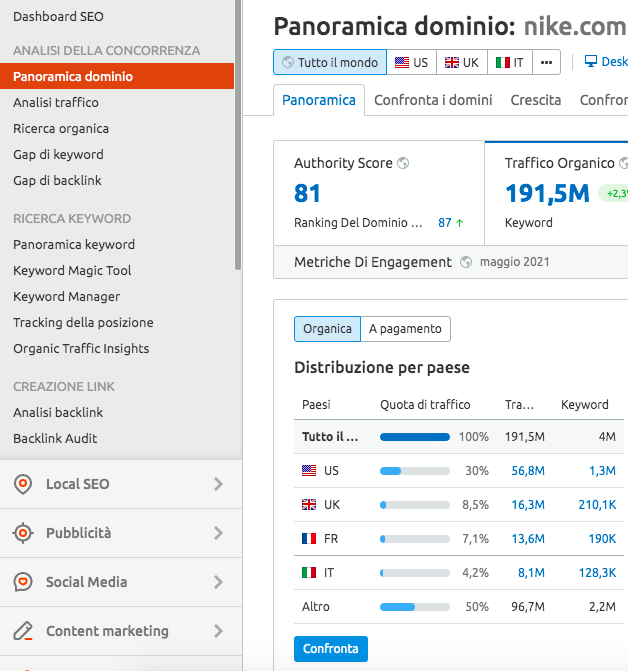Open the Confronta i domini tab
Viewport: 628px width, 671px height.
coord(433,100)
